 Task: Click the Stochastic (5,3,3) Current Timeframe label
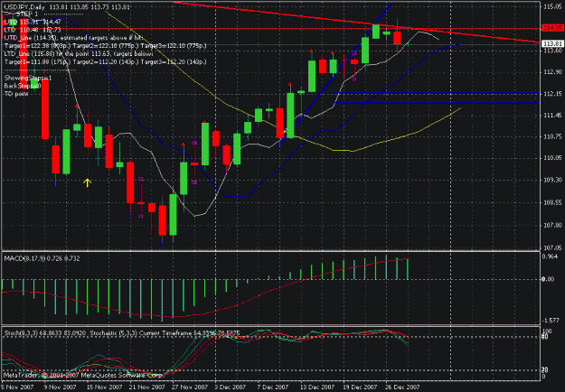165,333
